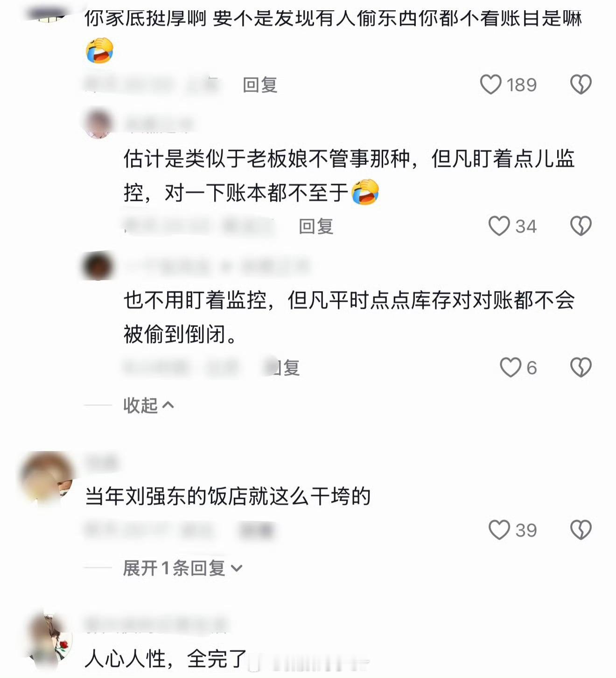Like the reply with 6 likes

(x=511, y=367)
